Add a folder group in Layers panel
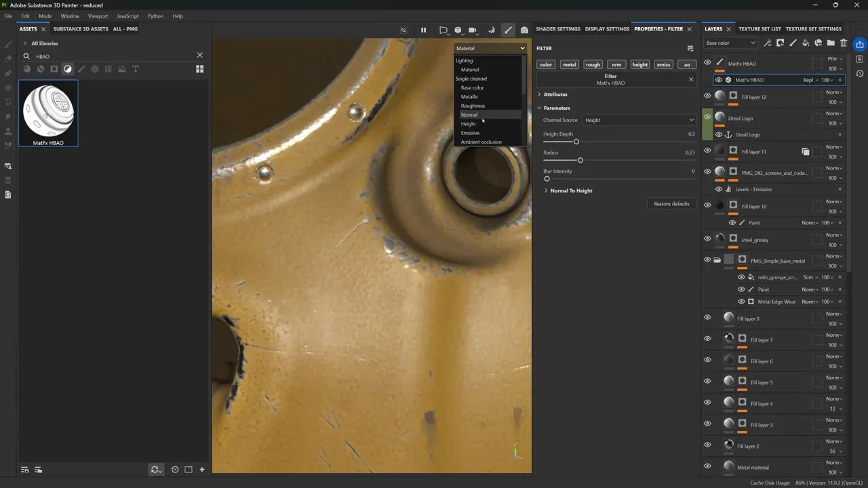This screenshot has height=488, width=868. [831, 43]
